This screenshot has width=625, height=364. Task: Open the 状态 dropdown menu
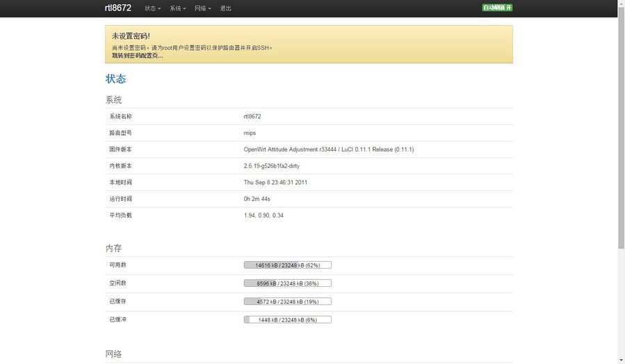(x=153, y=8)
